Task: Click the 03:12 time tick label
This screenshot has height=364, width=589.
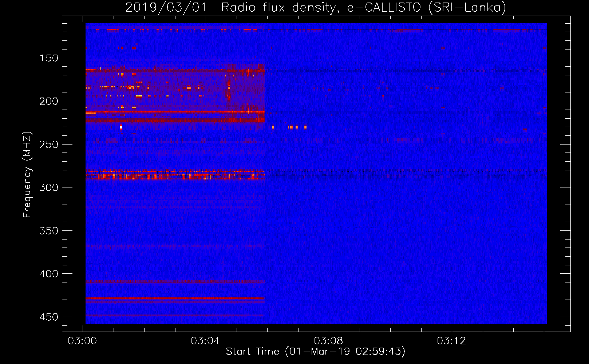Action: [452, 341]
